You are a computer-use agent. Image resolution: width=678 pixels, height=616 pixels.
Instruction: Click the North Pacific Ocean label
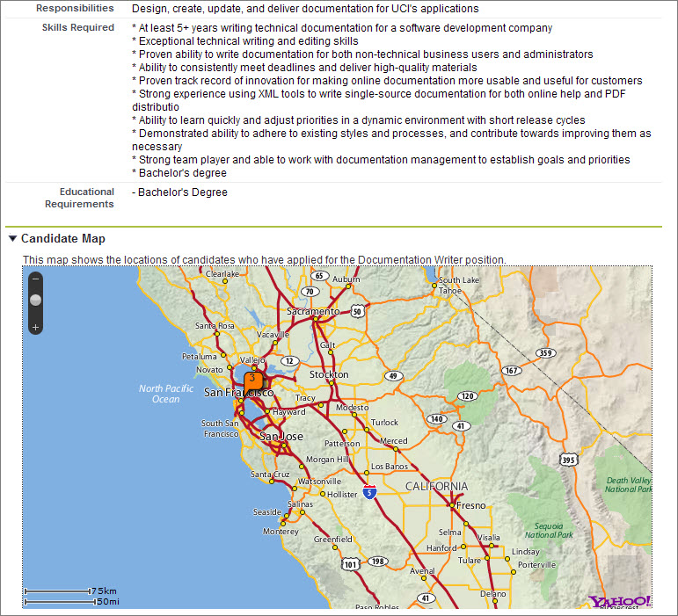pos(166,394)
